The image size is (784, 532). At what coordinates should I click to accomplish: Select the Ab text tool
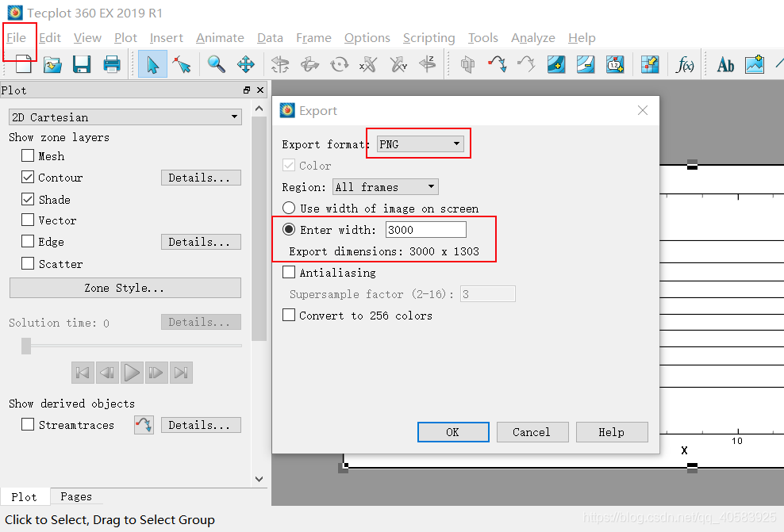tap(725, 64)
